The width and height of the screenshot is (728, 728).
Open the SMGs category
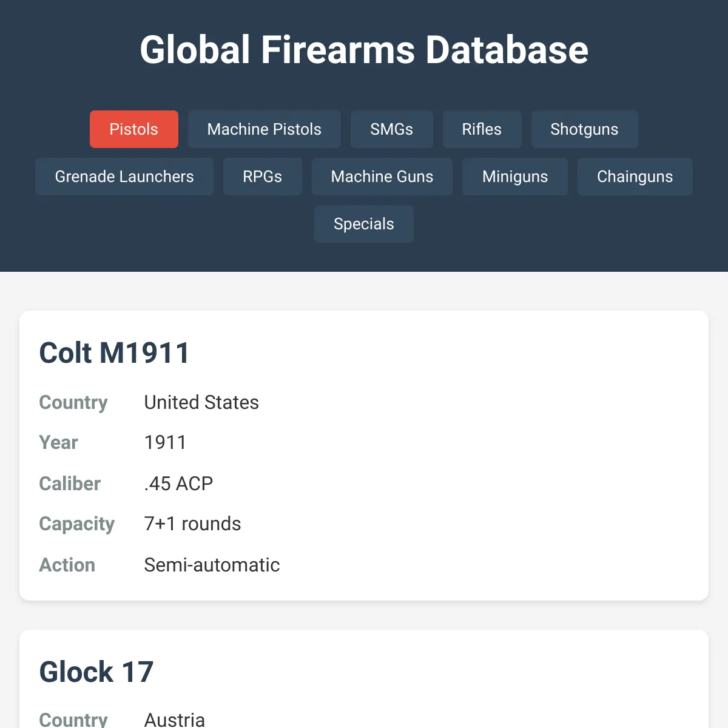coord(391,129)
